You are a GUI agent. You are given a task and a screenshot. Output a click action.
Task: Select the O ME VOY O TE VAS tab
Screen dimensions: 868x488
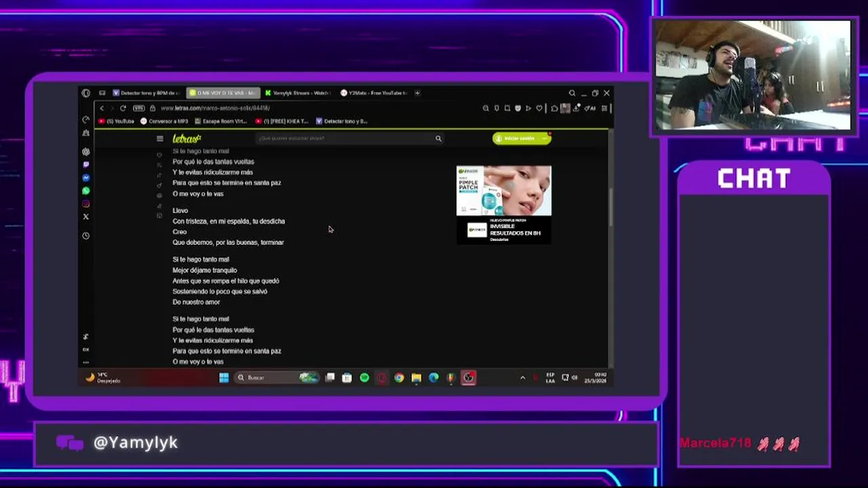[222, 93]
